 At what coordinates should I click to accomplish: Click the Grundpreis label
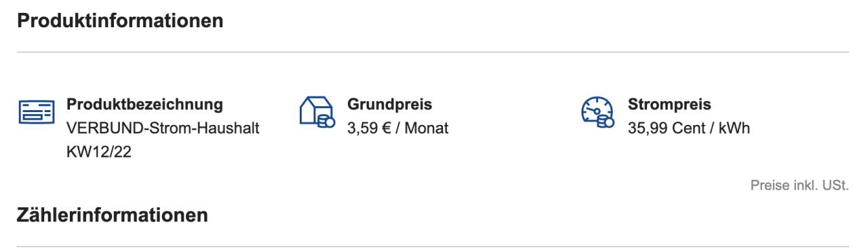(390, 105)
